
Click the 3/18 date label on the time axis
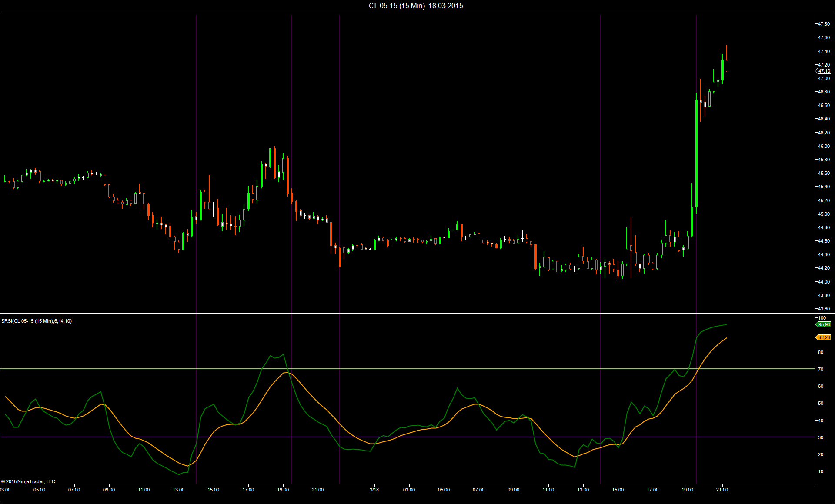(x=374, y=490)
